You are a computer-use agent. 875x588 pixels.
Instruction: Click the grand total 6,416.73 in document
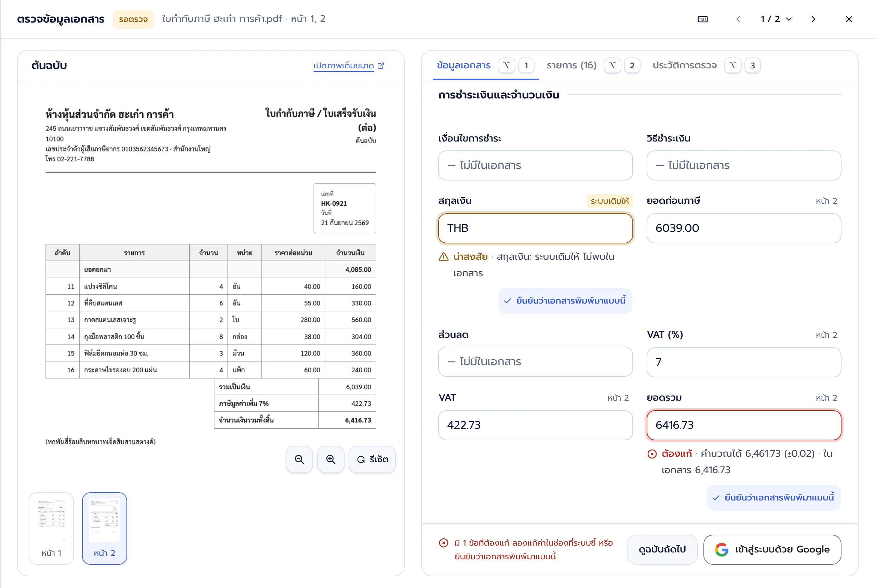[x=358, y=420]
